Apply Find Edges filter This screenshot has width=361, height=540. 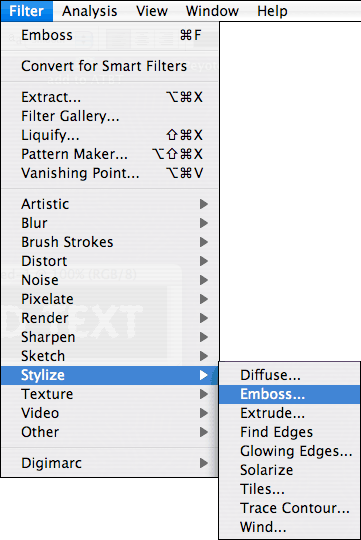coord(289,432)
